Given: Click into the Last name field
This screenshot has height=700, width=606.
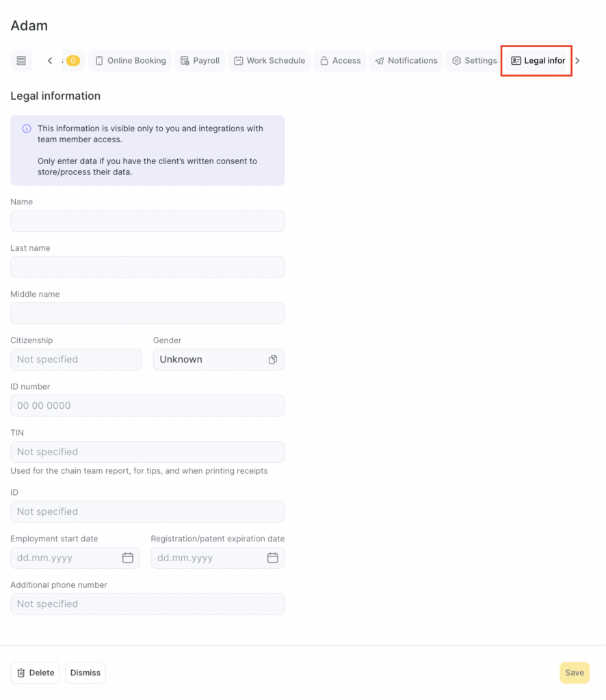Looking at the screenshot, I should tap(147, 267).
